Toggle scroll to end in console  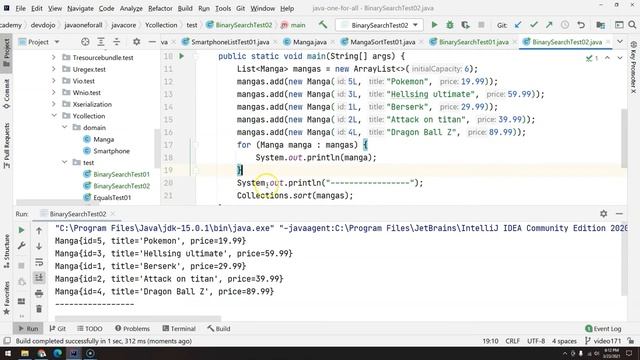click(39, 278)
